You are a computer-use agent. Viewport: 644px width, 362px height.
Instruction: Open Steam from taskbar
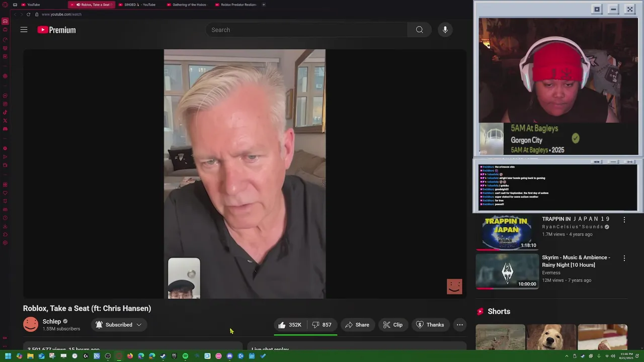(163, 356)
